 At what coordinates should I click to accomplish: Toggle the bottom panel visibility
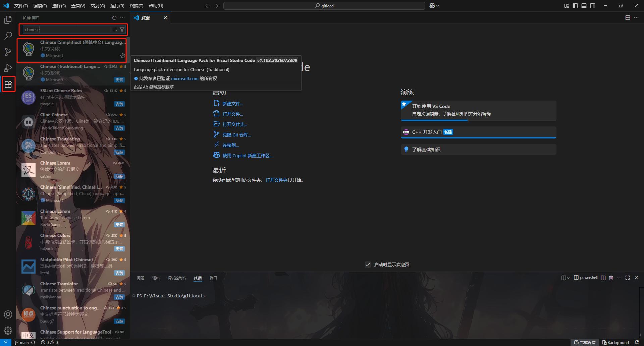coord(584,6)
